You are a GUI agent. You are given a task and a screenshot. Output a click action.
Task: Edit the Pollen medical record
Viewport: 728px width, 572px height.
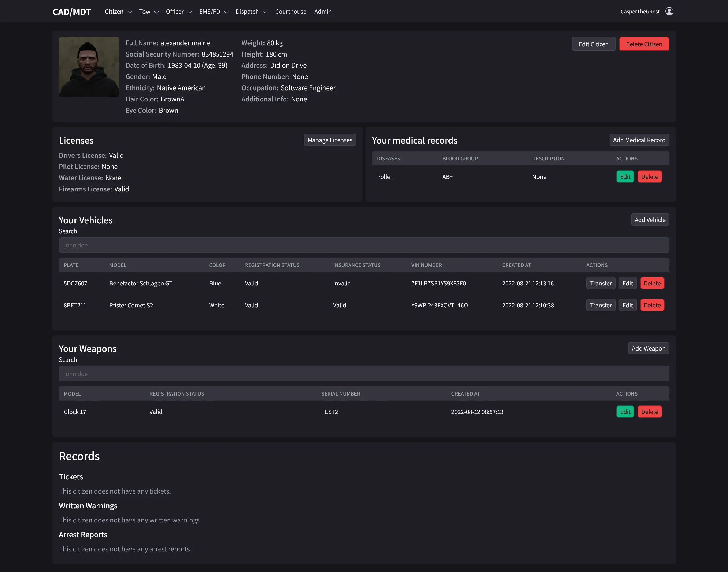tap(625, 176)
